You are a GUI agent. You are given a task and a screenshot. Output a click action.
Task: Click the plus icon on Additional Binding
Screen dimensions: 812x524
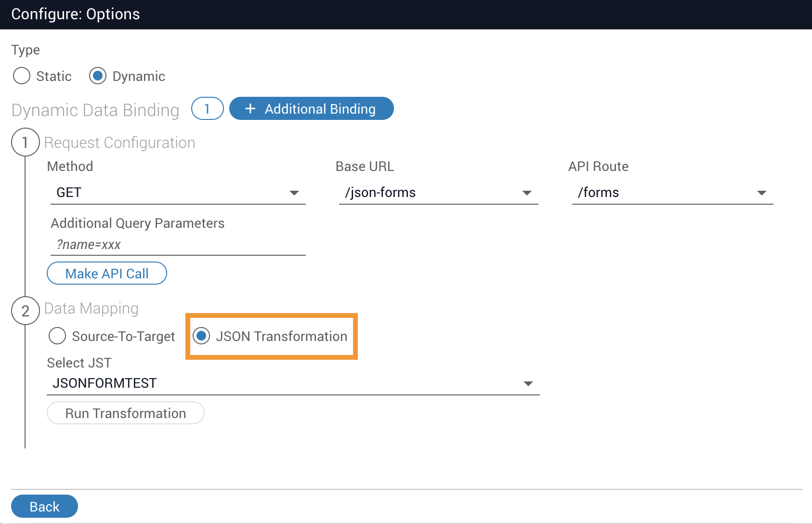(250, 109)
